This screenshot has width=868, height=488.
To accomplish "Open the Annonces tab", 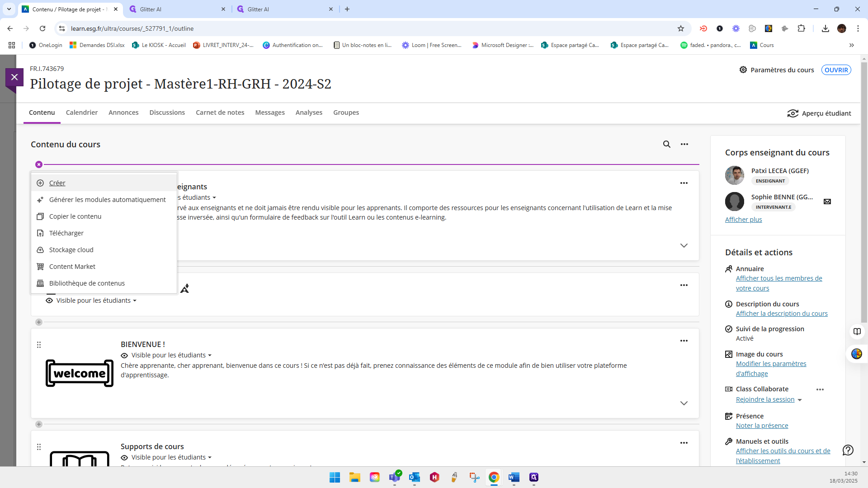I will [x=123, y=113].
